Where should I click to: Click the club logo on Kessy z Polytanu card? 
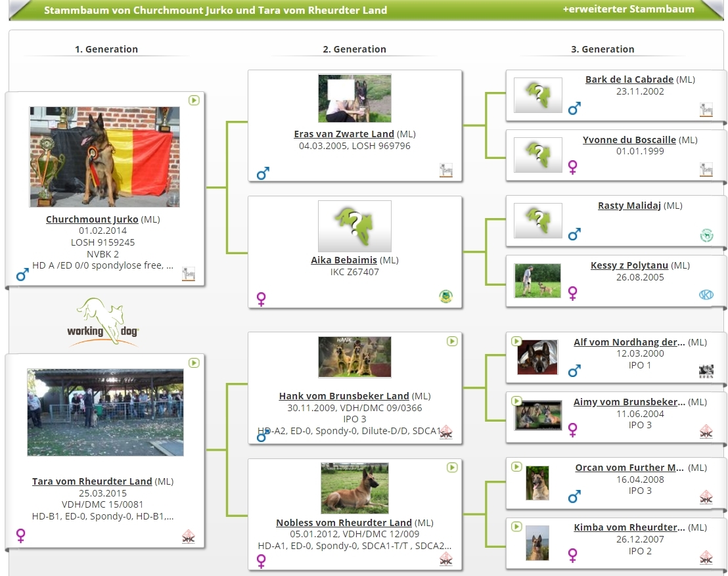click(706, 295)
